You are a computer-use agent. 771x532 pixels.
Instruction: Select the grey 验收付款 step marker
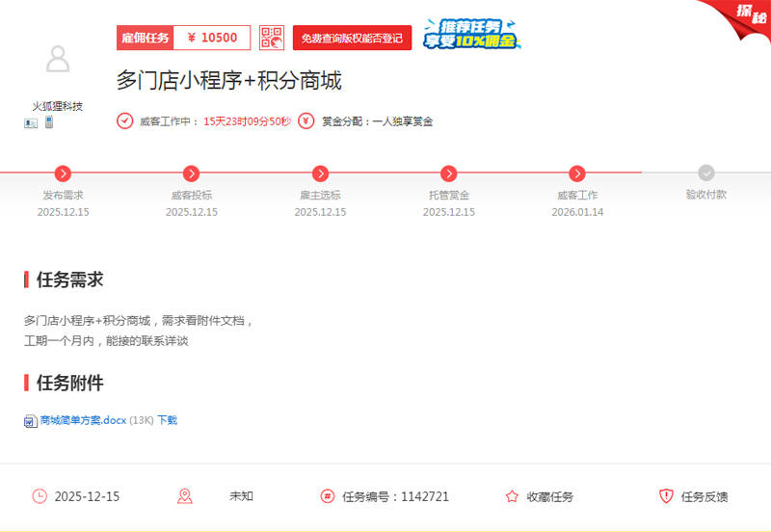(x=706, y=173)
